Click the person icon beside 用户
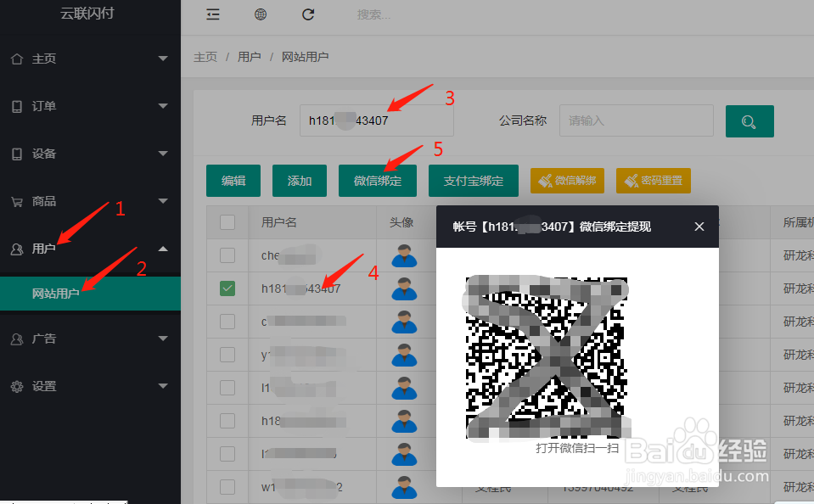Viewport: 814px width, 504px height. 17,249
